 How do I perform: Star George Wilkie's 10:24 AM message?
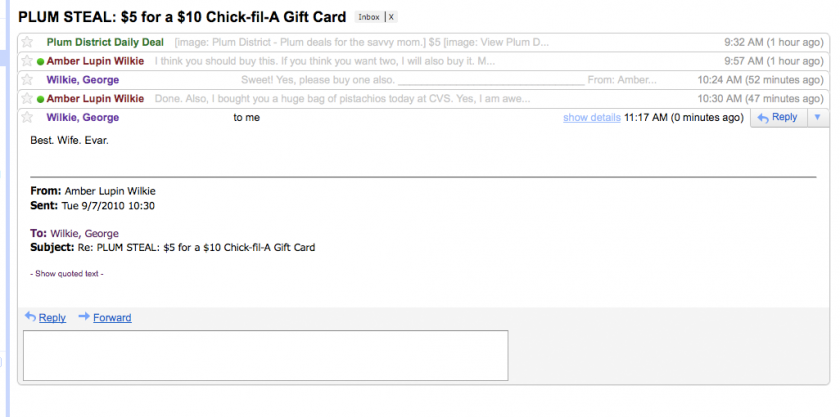(x=27, y=80)
